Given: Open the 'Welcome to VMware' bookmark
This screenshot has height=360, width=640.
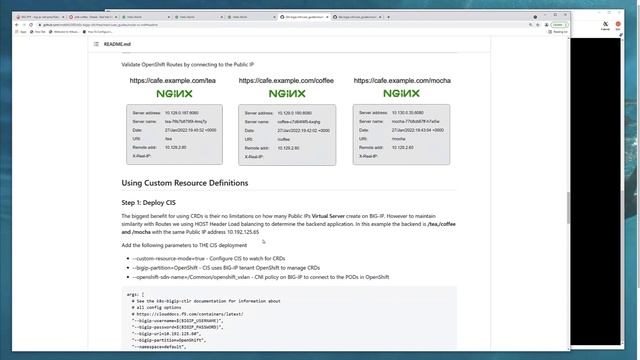Looking at the screenshot, I should click(x=64, y=31).
